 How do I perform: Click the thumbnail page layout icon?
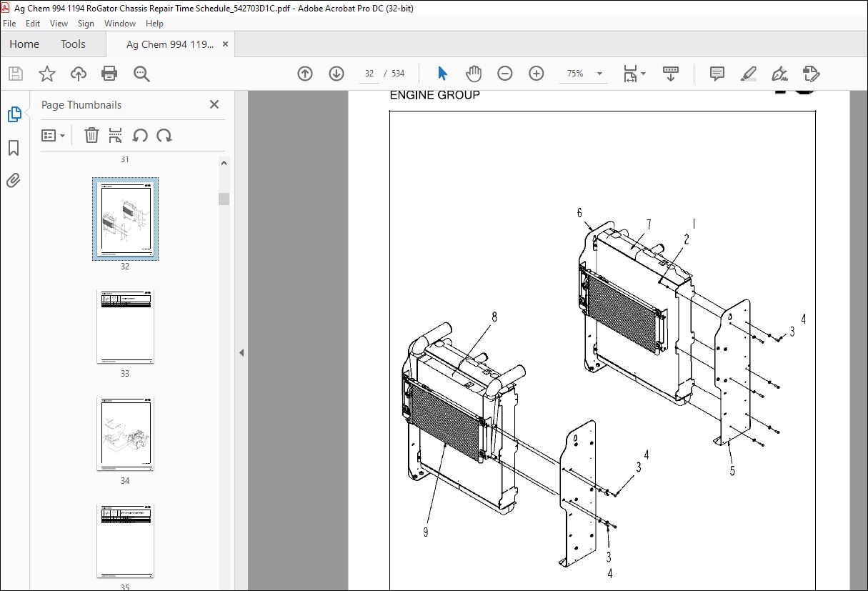tap(116, 135)
